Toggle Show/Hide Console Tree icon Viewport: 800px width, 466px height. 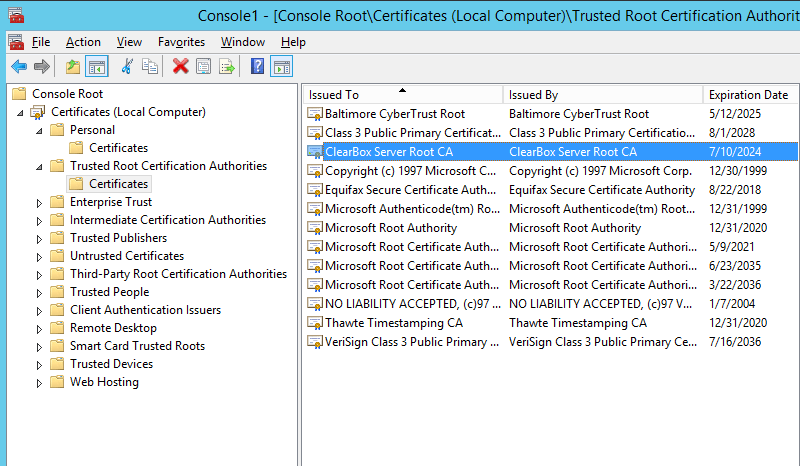click(97, 66)
